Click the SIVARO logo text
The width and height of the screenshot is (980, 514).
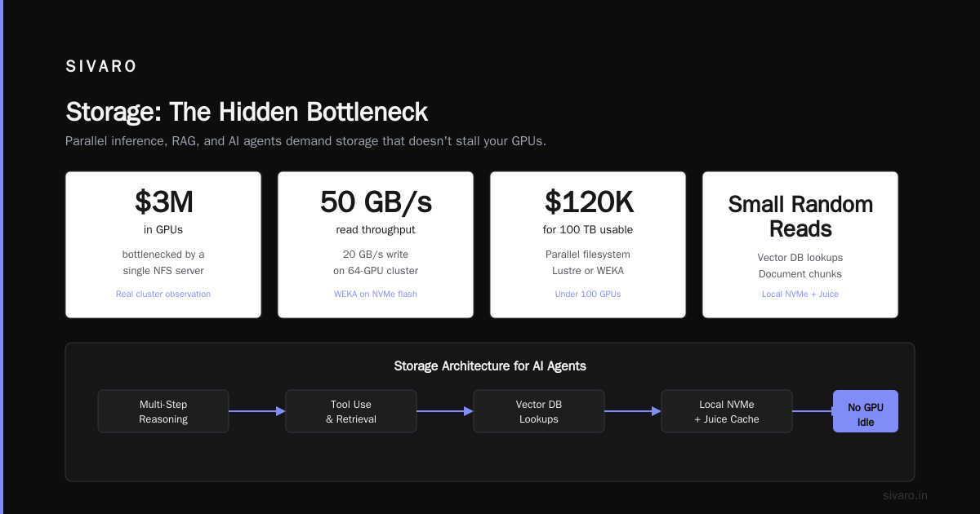tap(101, 67)
